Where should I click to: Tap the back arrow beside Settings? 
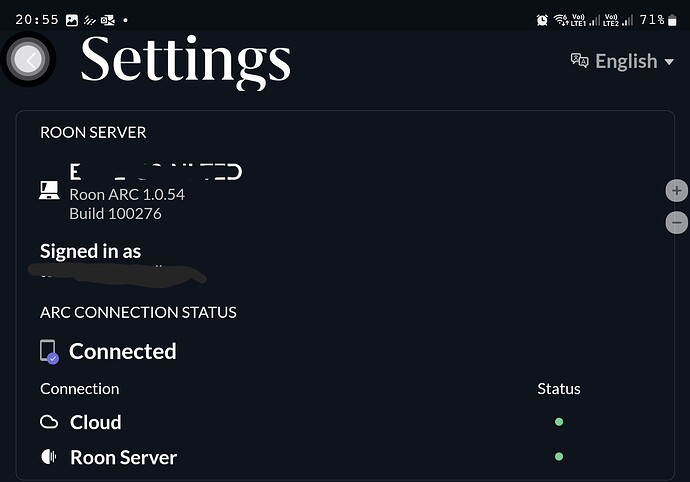(28, 59)
